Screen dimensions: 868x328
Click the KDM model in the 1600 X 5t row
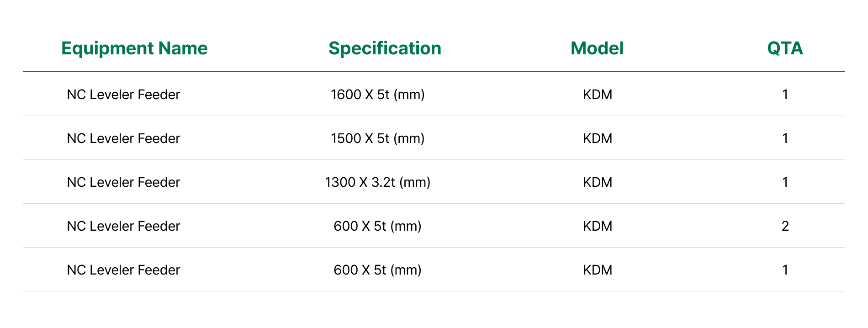point(598,95)
